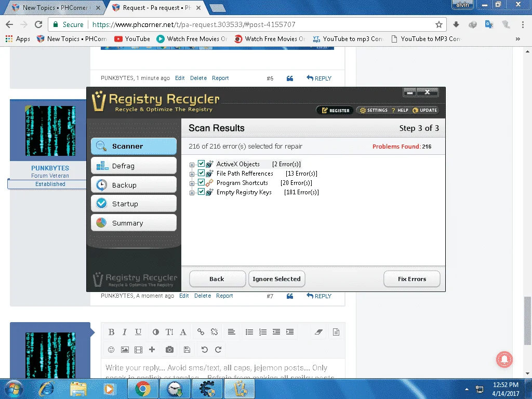Select the Empty Registry Keys row
The height and width of the screenshot is (399, 532).
[x=268, y=192]
